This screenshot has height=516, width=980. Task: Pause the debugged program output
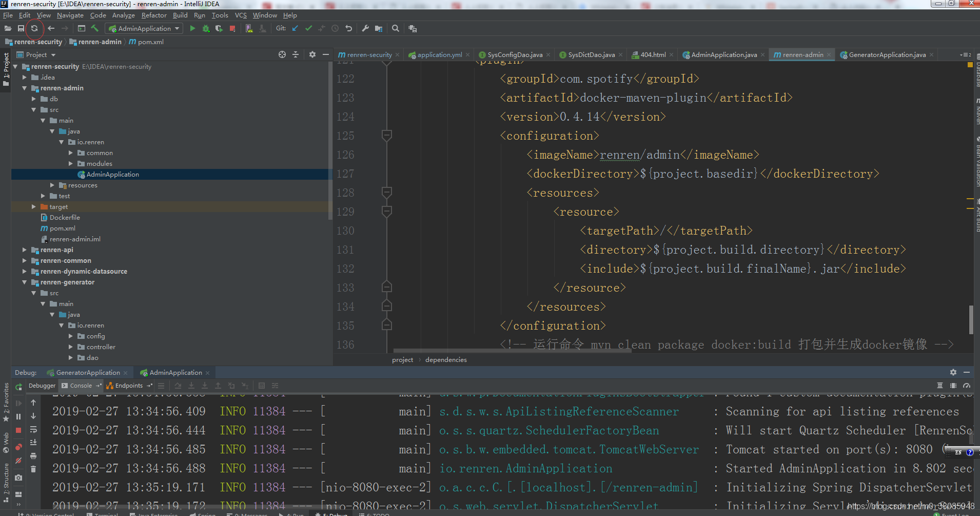click(x=18, y=416)
